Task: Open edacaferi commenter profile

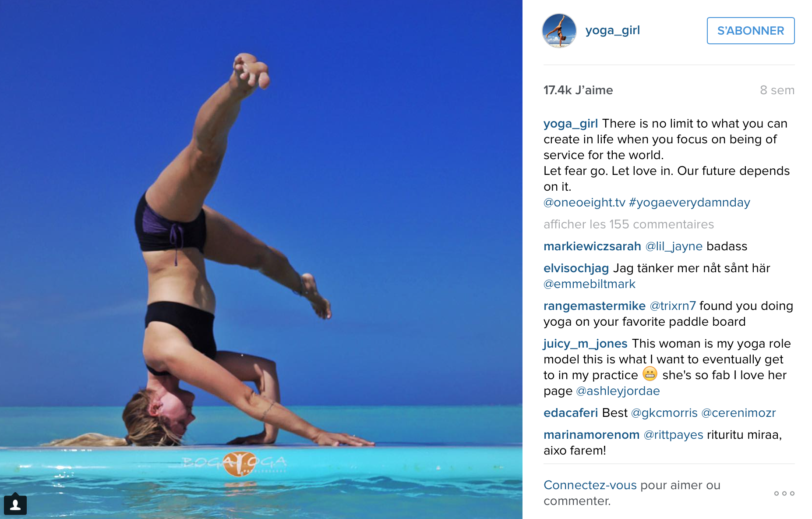Action: point(571,413)
